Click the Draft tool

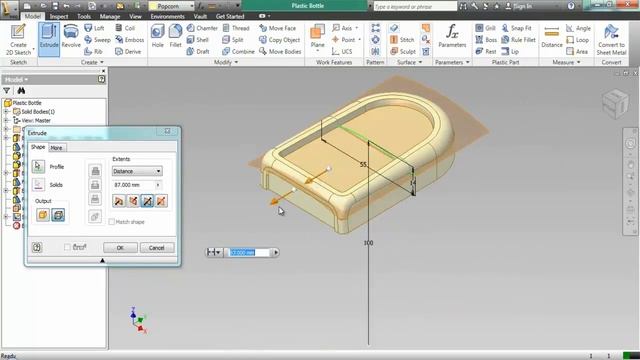pyautogui.click(x=198, y=51)
